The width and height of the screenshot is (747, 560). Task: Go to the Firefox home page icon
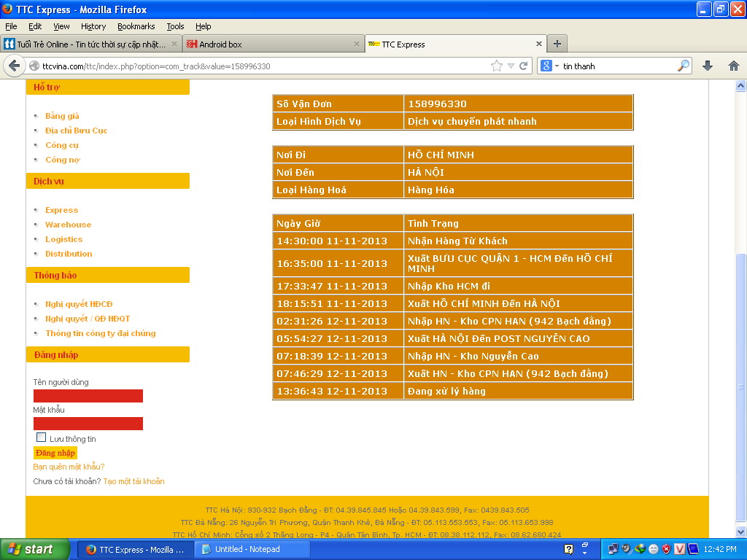tap(734, 66)
